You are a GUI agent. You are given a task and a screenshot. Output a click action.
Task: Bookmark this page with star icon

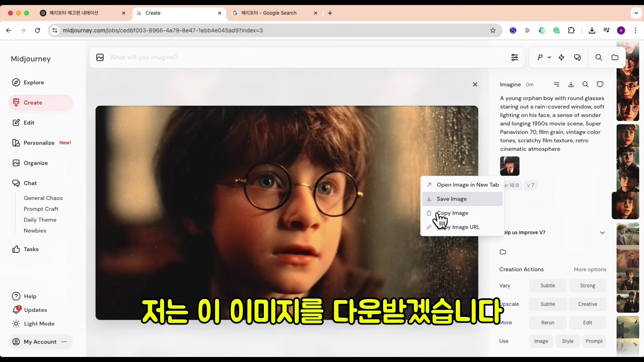[x=493, y=31]
